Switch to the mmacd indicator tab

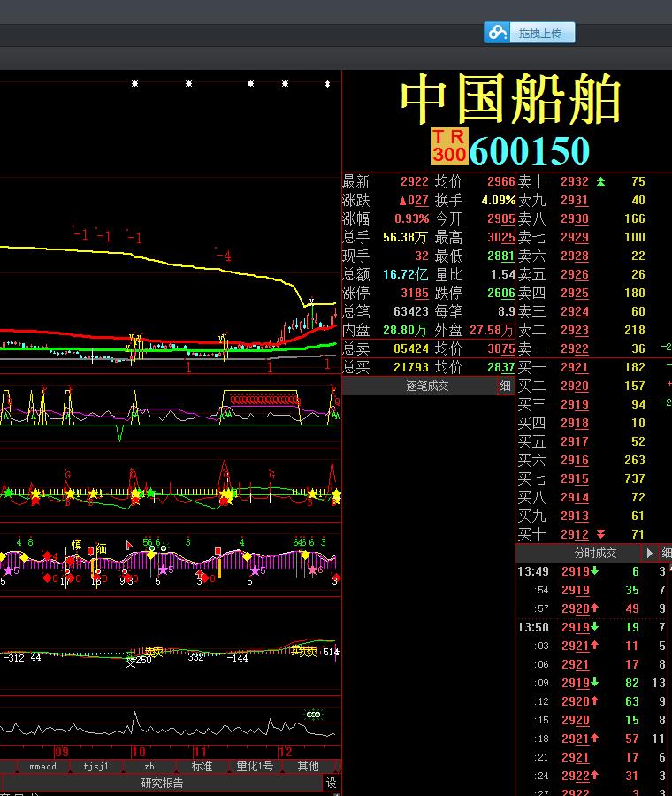click(42, 766)
